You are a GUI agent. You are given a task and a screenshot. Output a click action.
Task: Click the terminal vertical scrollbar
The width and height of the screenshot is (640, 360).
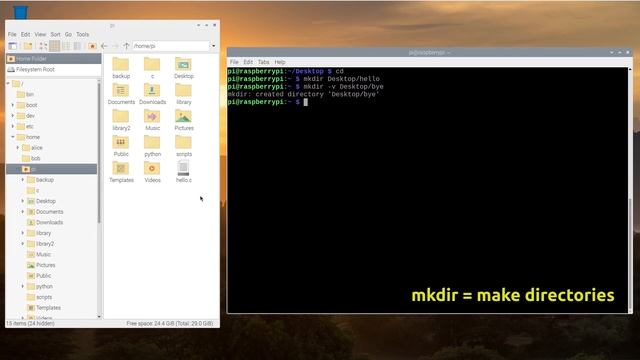[630, 255]
